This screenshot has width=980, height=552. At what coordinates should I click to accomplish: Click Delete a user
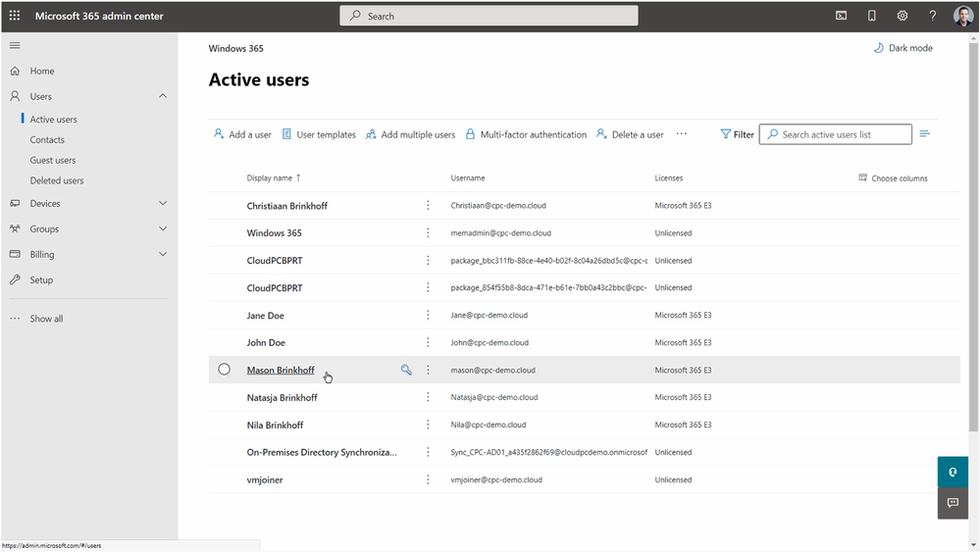click(630, 134)
